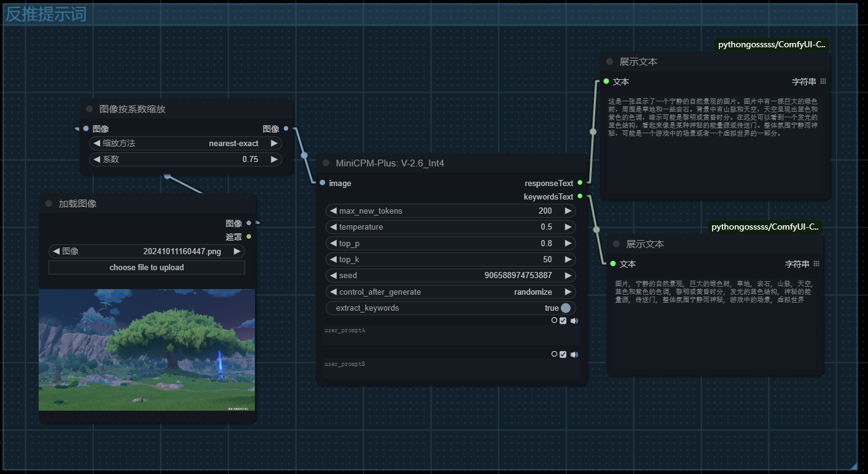Click the responseText output port

(580, 183)
